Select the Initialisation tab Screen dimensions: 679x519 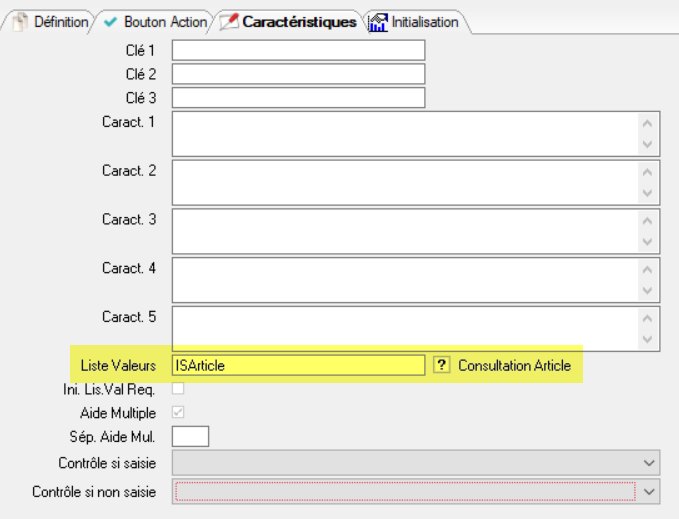click(415, 22)
